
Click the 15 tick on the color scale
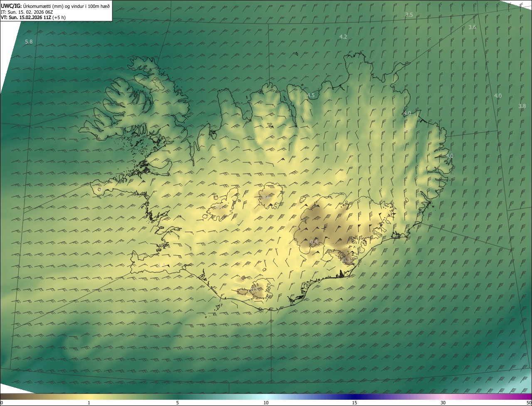pos(355,403)
